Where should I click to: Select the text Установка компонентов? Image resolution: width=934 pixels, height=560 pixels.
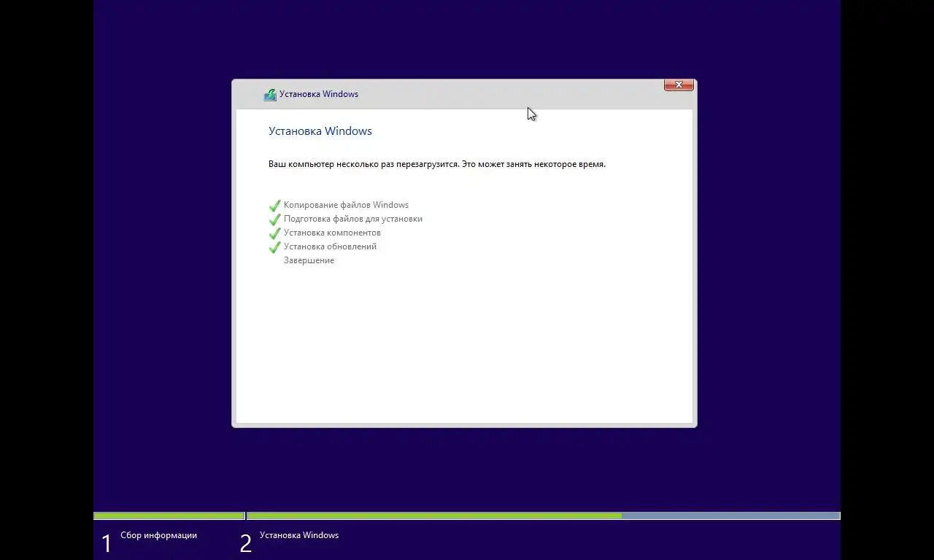332,233
